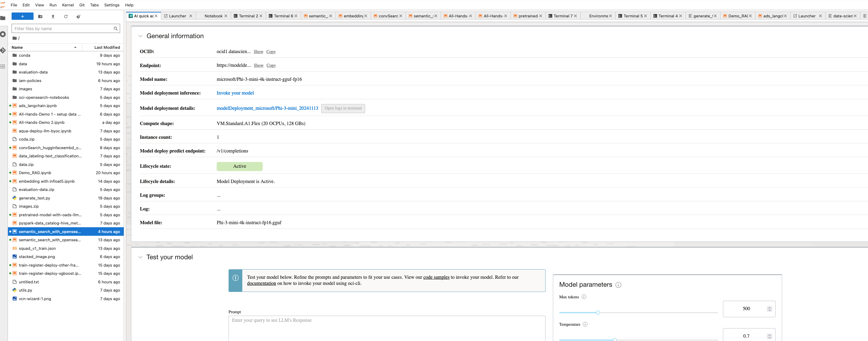Image resolution: width=868 pixels, height=341 pixels.
Task: Click the New Folder icon
Action: point(40,16)
